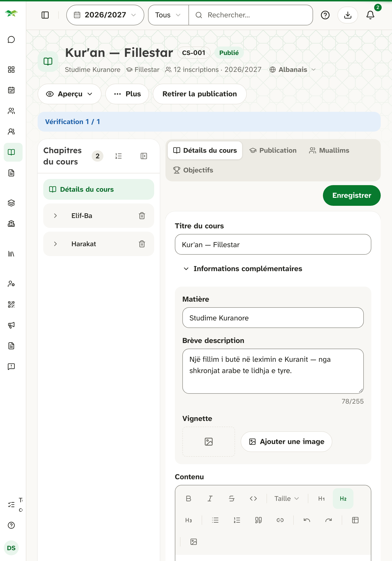Click the download icon in header
The width and height of the screenshot is (392, 561).
348,15
